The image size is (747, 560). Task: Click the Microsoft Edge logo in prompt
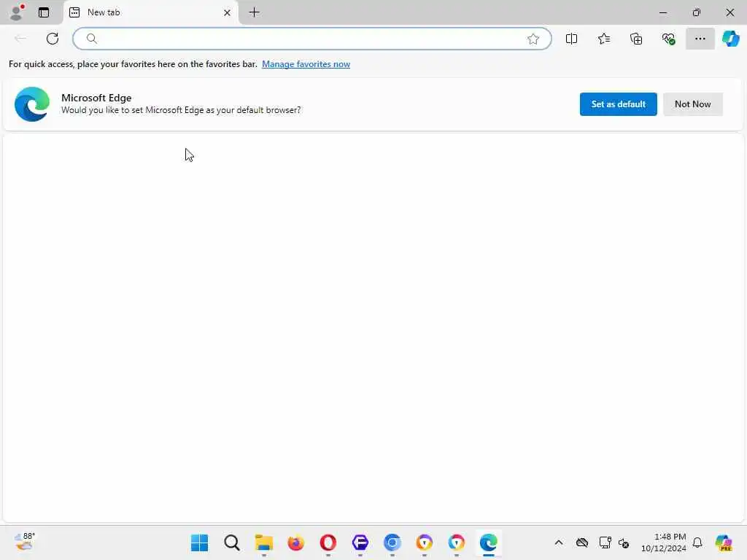[x=32, y=104]
